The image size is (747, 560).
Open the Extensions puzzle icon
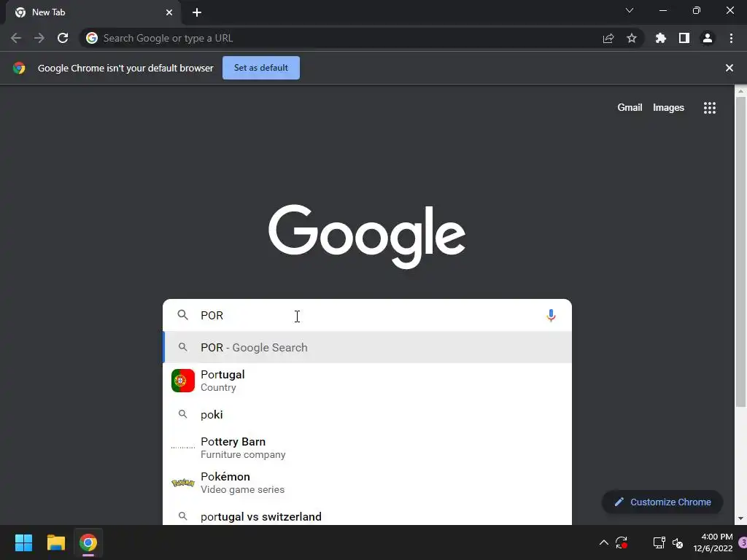click(x=661, y=38)
